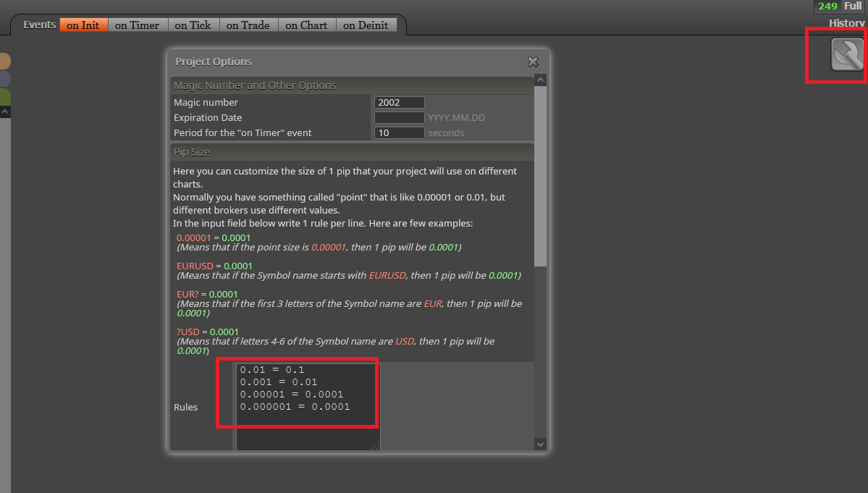Open the on Trade event tab

point(248,25)
